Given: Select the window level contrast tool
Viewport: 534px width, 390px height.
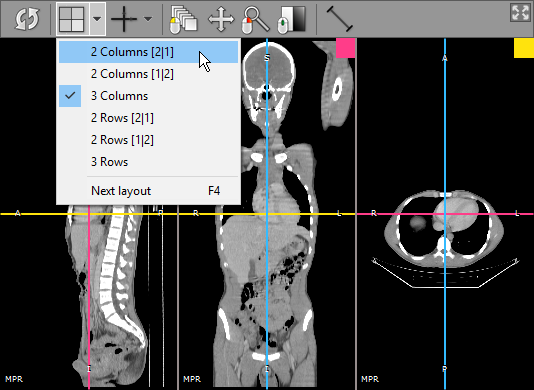Looking at the screenshot, I should [x=291, y=19].
